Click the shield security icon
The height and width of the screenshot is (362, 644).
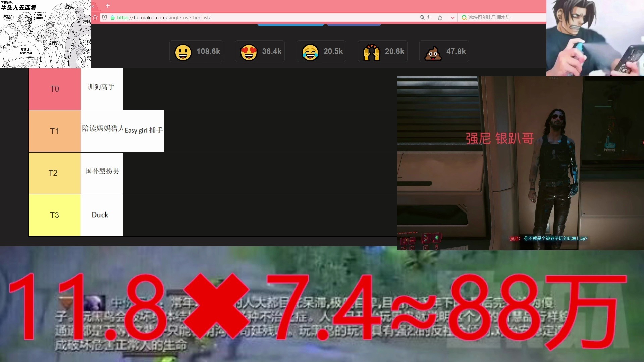pyautogui.click(x=104, y=17)
